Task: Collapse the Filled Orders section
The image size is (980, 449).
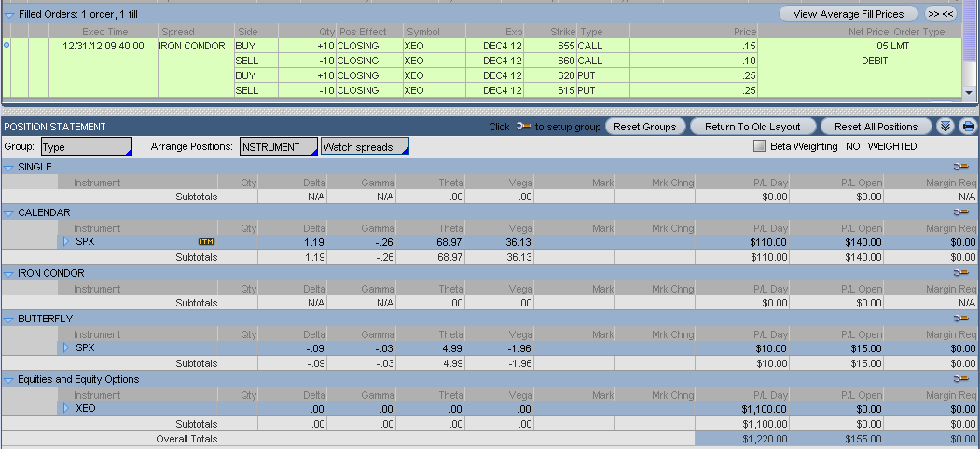Action: pos(9,15)
